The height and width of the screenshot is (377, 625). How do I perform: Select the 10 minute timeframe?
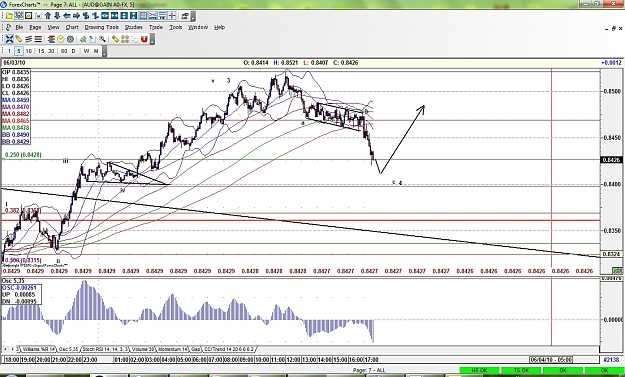click(29, 51)
